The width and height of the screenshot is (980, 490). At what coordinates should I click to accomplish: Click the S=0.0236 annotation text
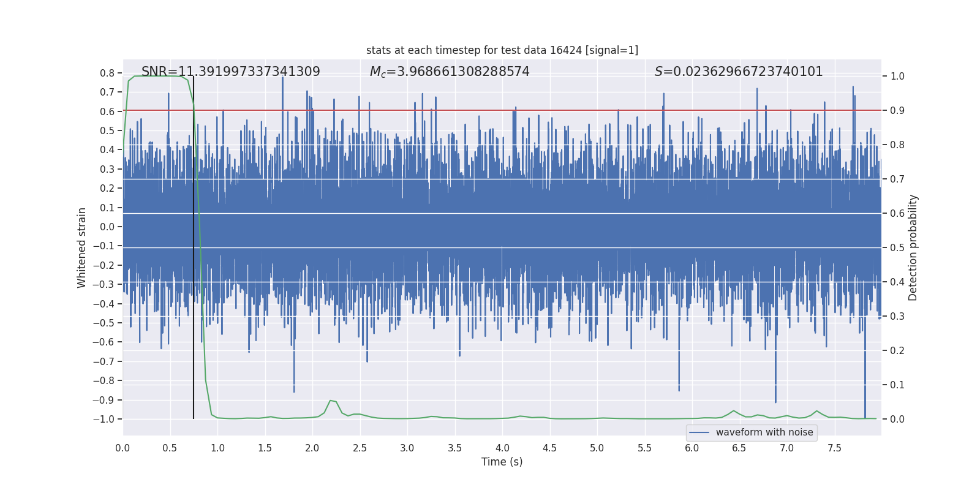point(739,72)
